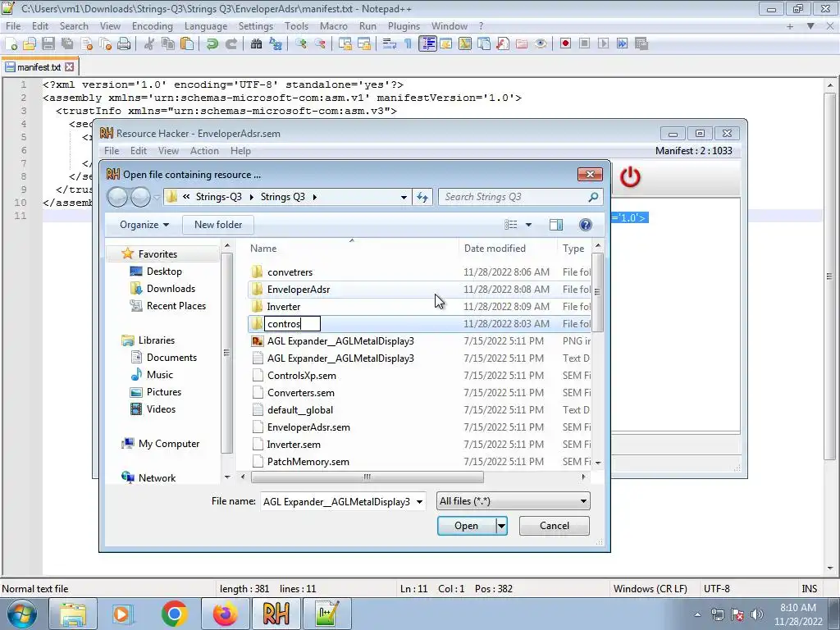Image resolution: width=840 pixels, height=630 pixels.
Task: Sort files by the Date modified column
Action: [495, 249]
